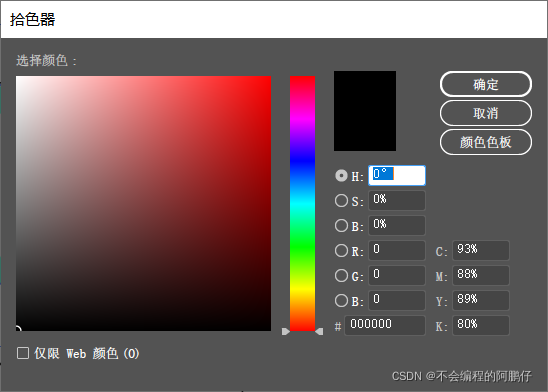Click the black color preview swatch
The width and height of the screenshot is (548, 392).
[x=365, y=111]
